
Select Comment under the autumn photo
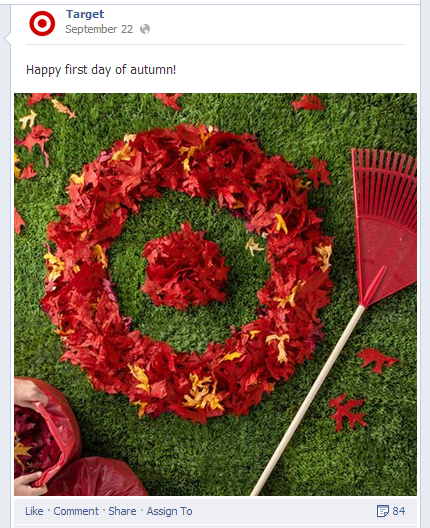point(76,511)
